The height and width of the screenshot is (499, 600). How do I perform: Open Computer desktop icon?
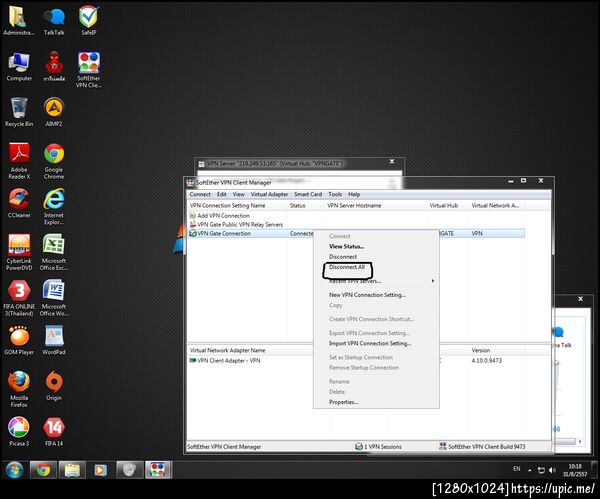(x=19, y=67)
